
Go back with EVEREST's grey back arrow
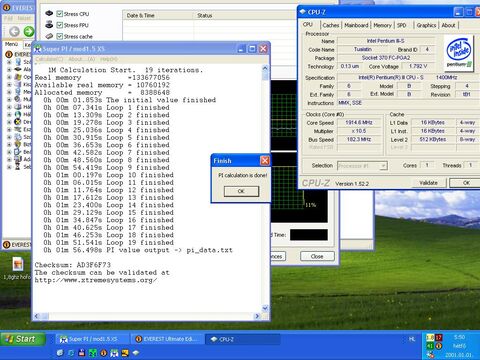14,32
